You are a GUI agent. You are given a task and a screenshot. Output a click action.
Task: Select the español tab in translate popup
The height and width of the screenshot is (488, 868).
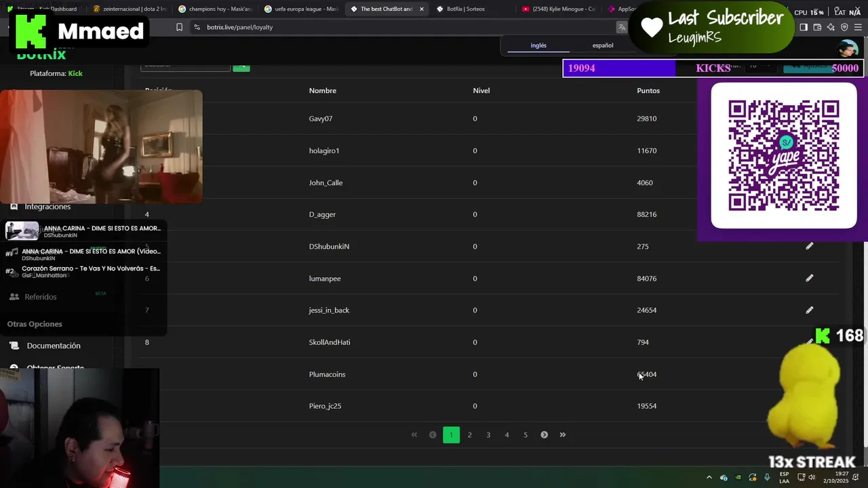point(602,45)
